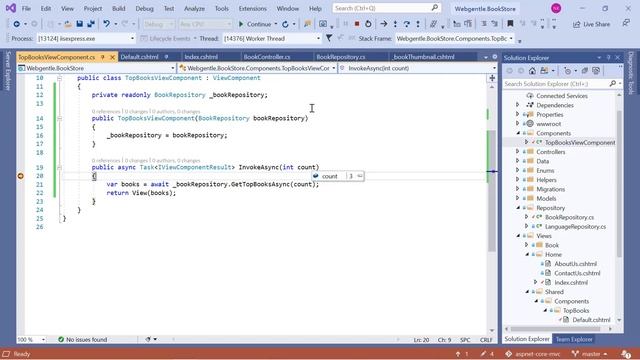This screenshot has height=360, width=640.
Task: Restart the debugging session
Action: tap(368, 24)
